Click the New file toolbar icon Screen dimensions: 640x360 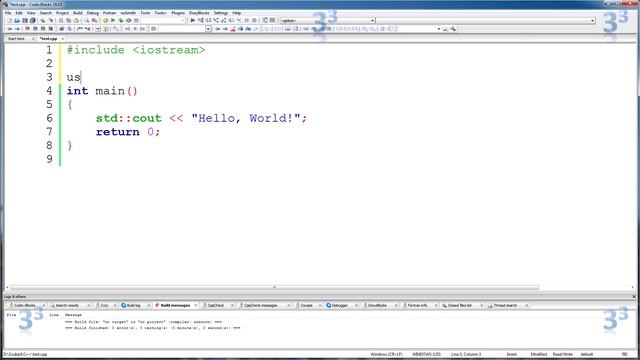coord(9,20)
